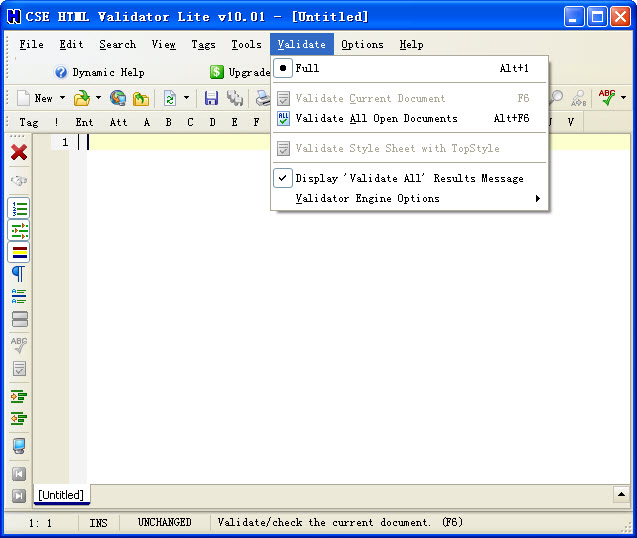This screenshot has width=637, height=538.
Task: Click the split window icon in the sidebar
Action: (x=20, y=319)
